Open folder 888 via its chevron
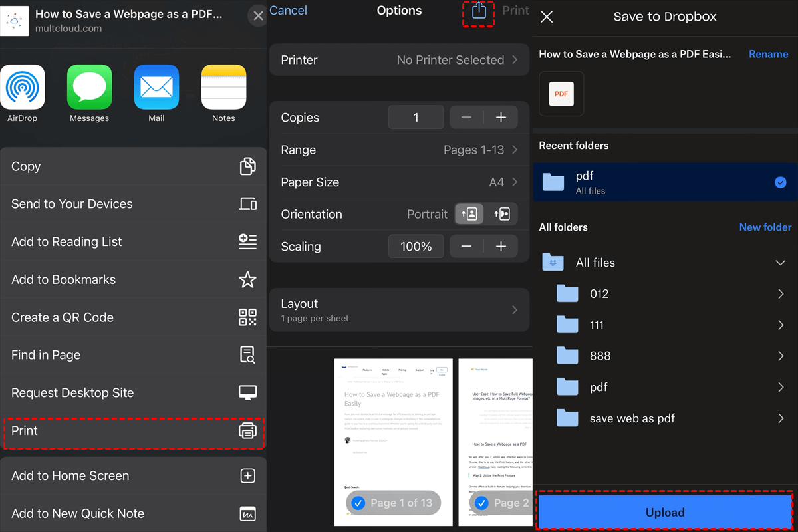The height and width of the screenshot is (532, 798). point(781,356)
